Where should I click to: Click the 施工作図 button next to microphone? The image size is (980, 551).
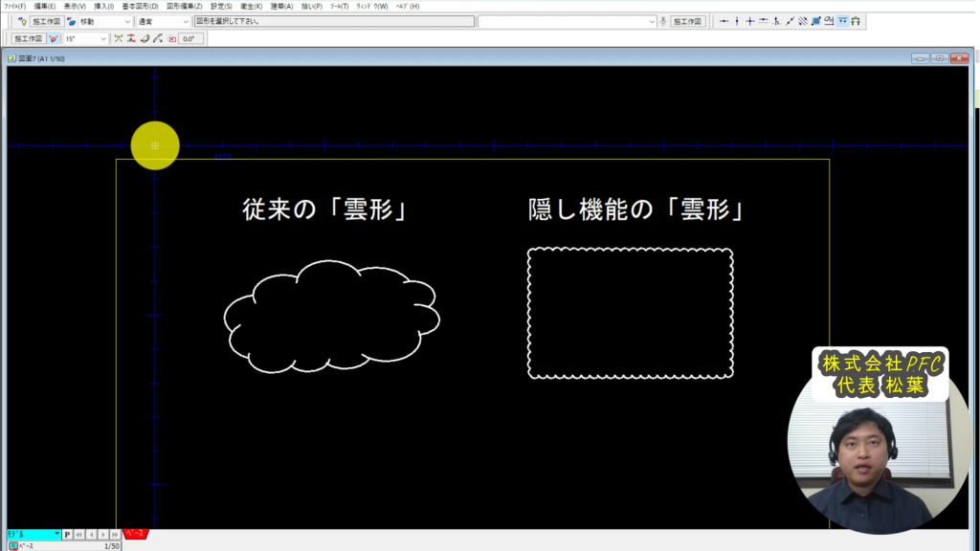click(x=687, y=21)
